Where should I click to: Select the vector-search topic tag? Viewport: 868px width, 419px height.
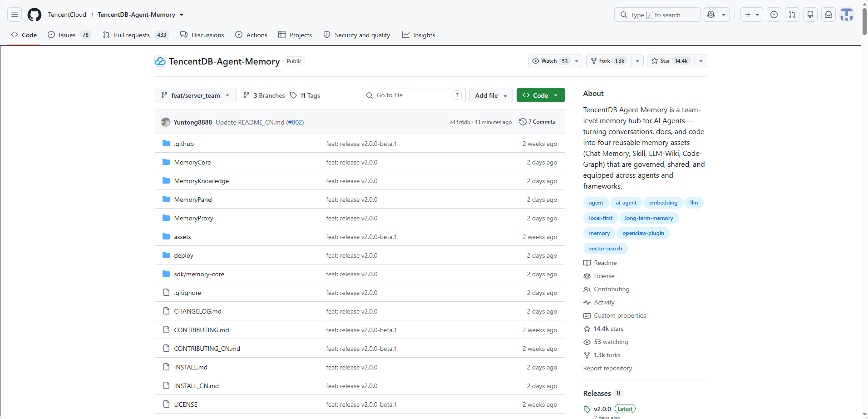606,249
